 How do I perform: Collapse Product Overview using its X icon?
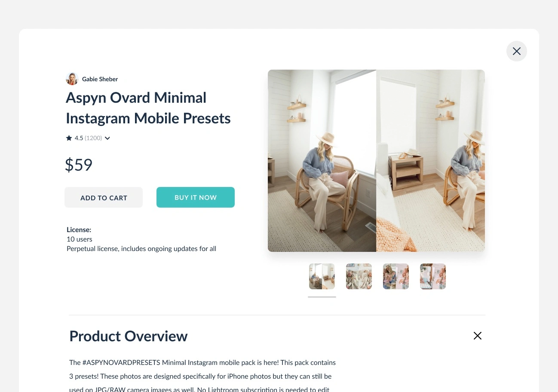coord(477,336)
